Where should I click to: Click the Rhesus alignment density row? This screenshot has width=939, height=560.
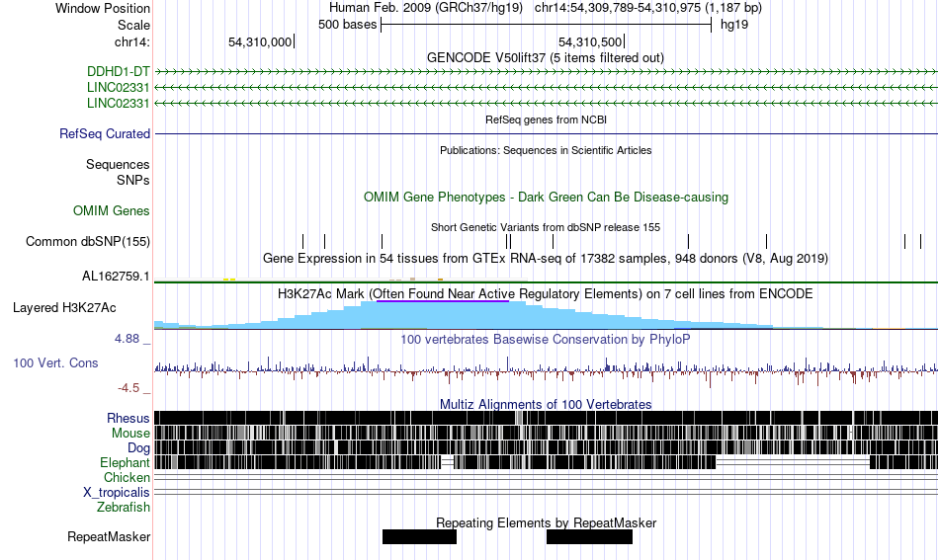[x=546, y=418]
